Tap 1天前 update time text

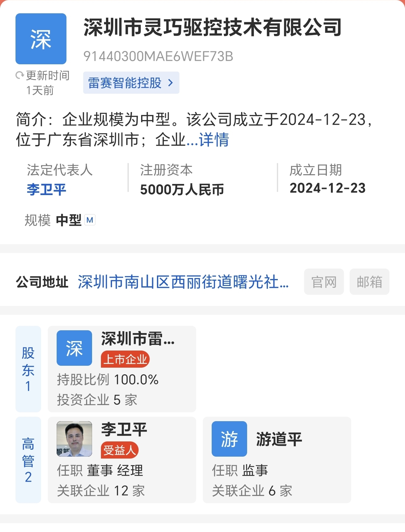click(x=40, y=91)
